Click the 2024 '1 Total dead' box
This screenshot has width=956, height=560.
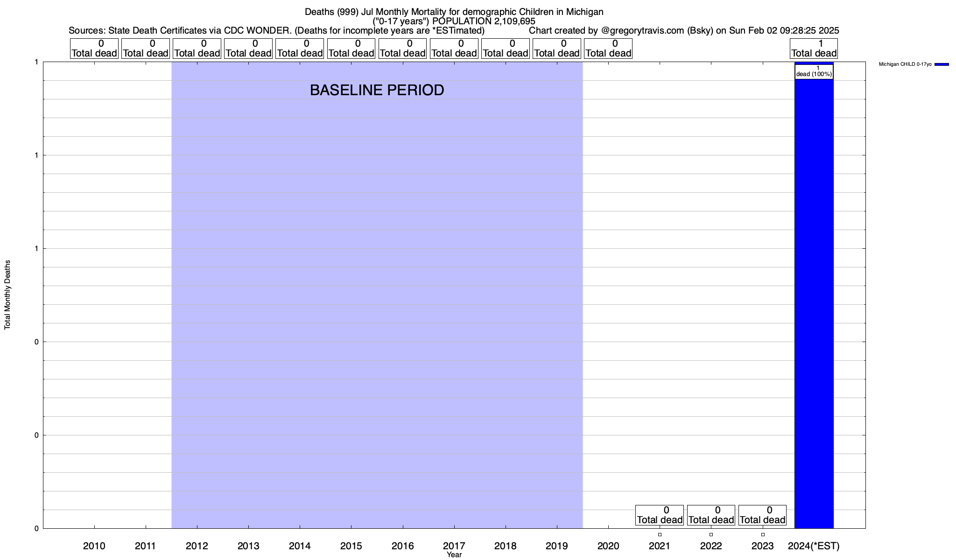tap(814, 49)
